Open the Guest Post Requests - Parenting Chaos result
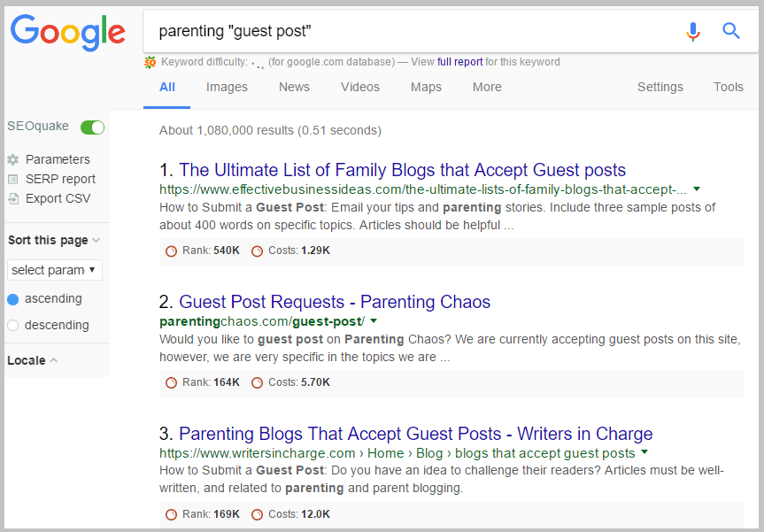The image size is (764, 532). point(335,302)
